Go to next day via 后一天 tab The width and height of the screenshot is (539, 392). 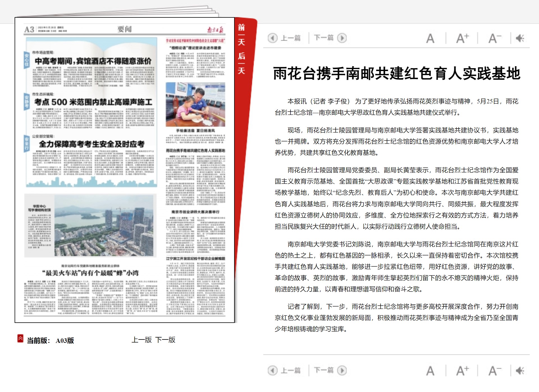coord(241,63)
